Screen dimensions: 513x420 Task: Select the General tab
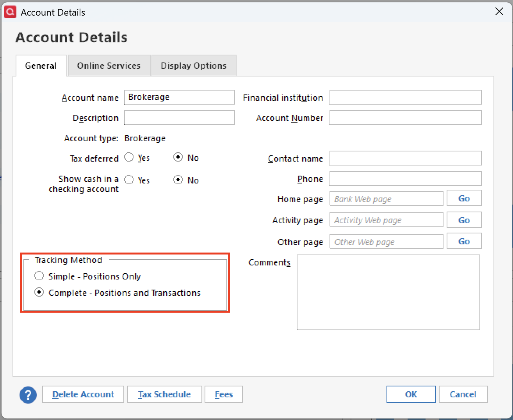[41, 66]
